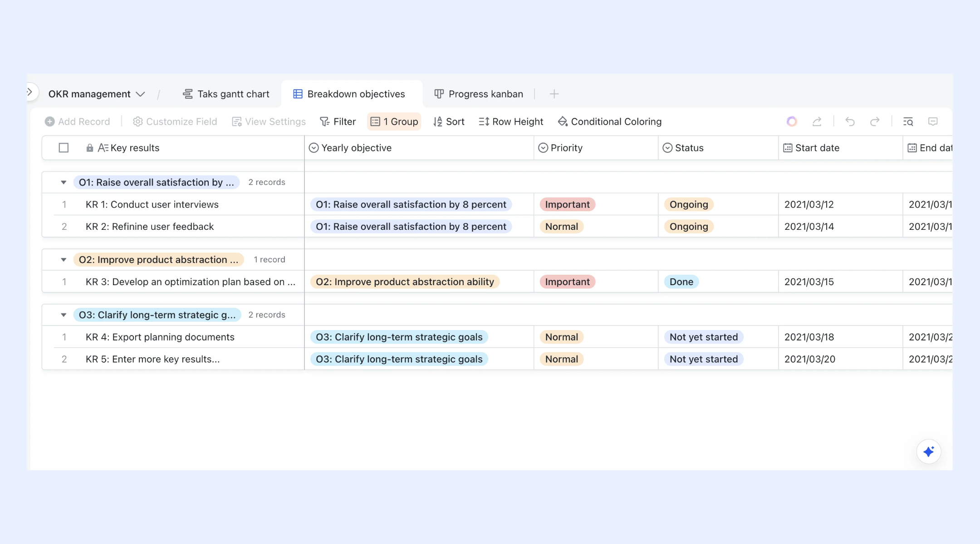980x544 pixels.
Task: Click O2 yearly objective tag for KR 3
Action: click(405, 282)
